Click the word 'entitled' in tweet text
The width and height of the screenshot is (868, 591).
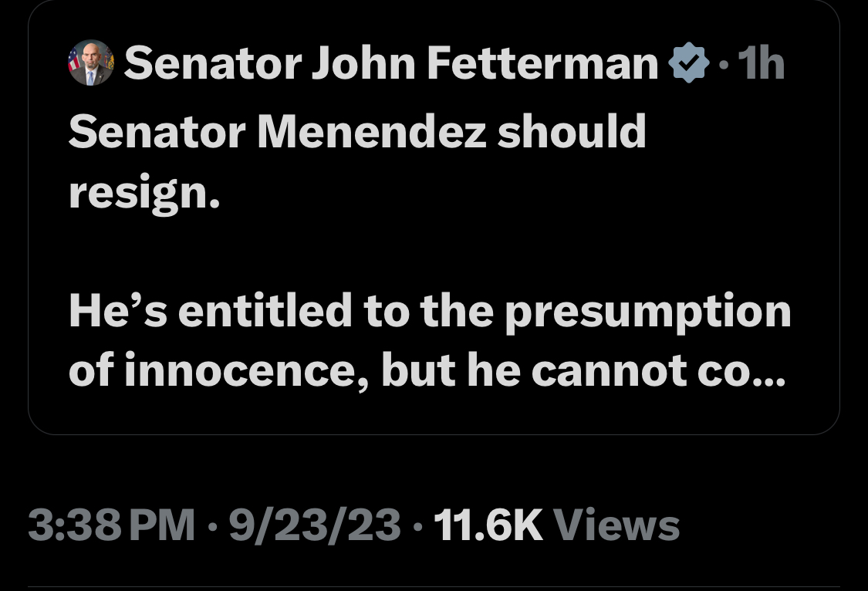point(265,311)
